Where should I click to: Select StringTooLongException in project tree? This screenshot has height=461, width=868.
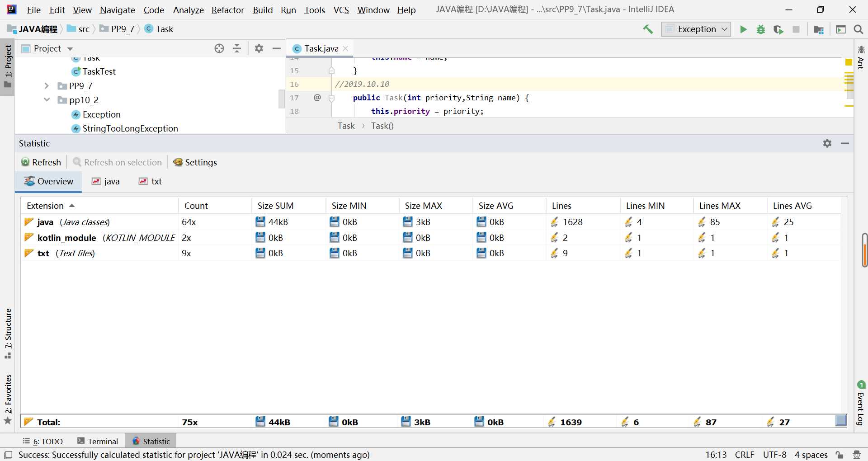125,128
